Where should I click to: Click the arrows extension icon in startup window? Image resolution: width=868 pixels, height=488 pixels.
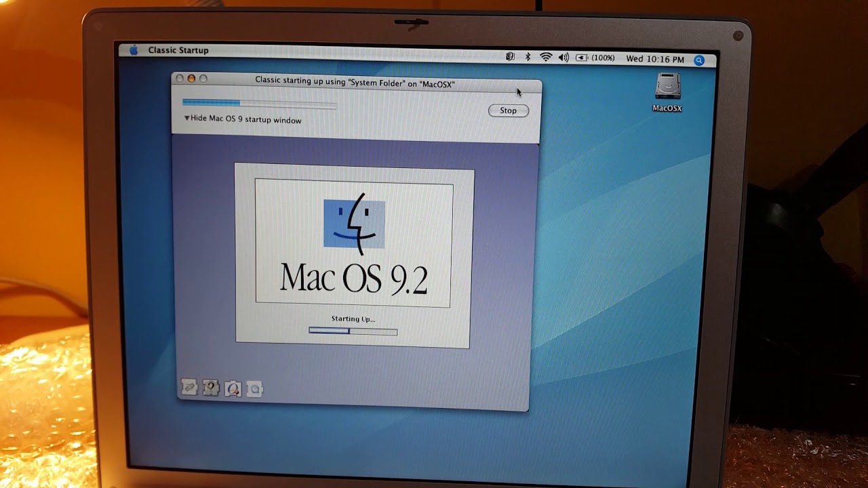(189, 387)
